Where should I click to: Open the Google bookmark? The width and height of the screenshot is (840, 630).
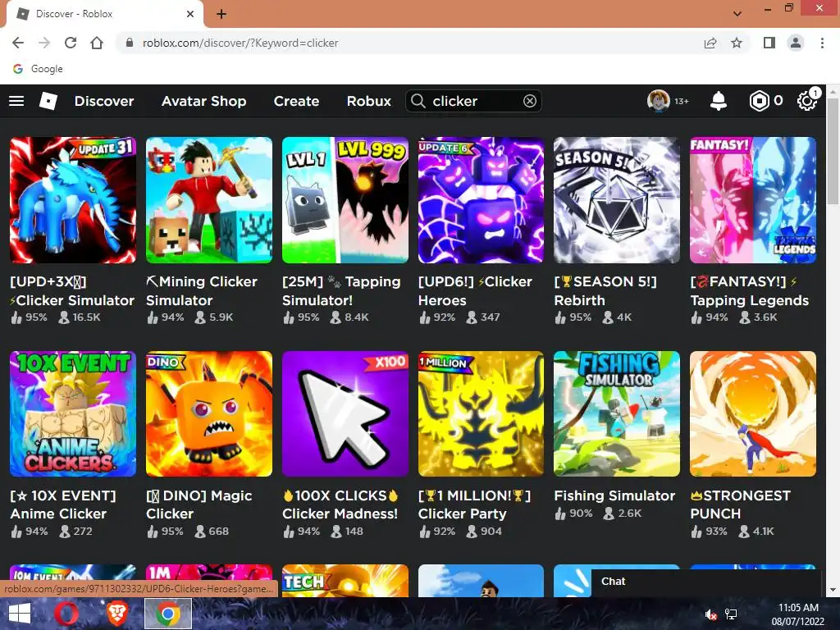tap(38, 69)
